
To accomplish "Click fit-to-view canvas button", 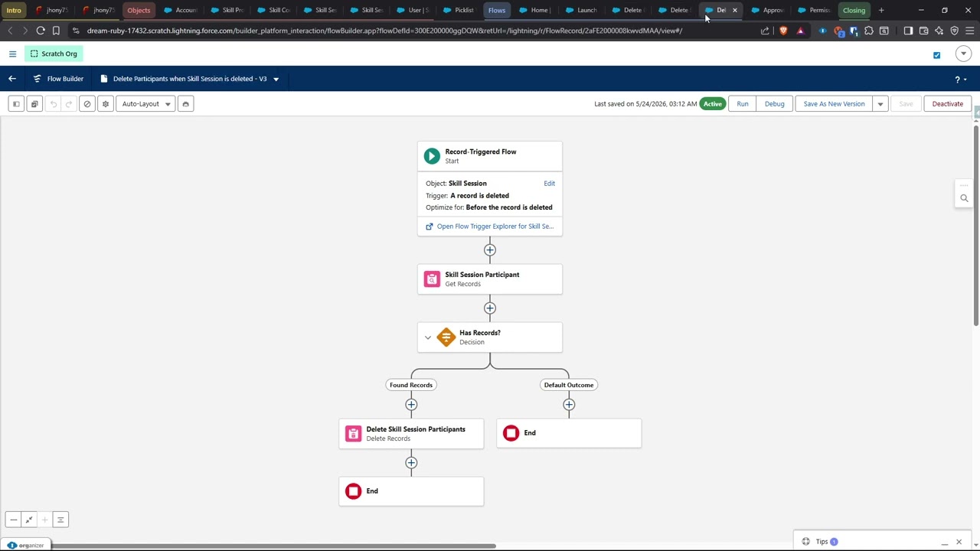I will [x=29, y=520].
